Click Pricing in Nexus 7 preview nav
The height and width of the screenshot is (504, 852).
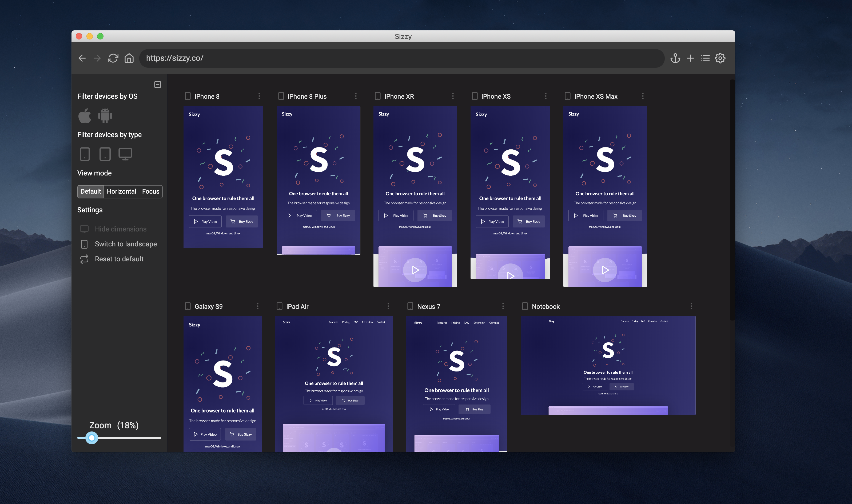[x=456, y=323]
